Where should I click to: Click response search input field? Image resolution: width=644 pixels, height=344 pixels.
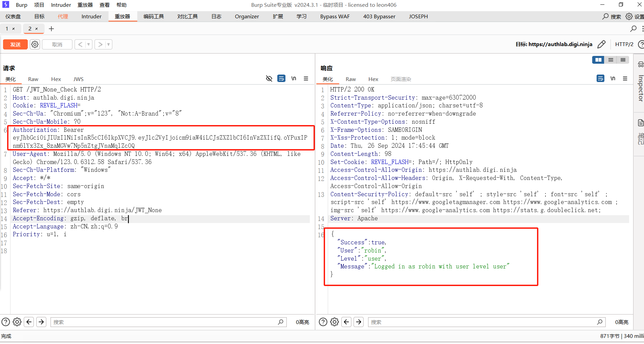[x=487, y=322]
